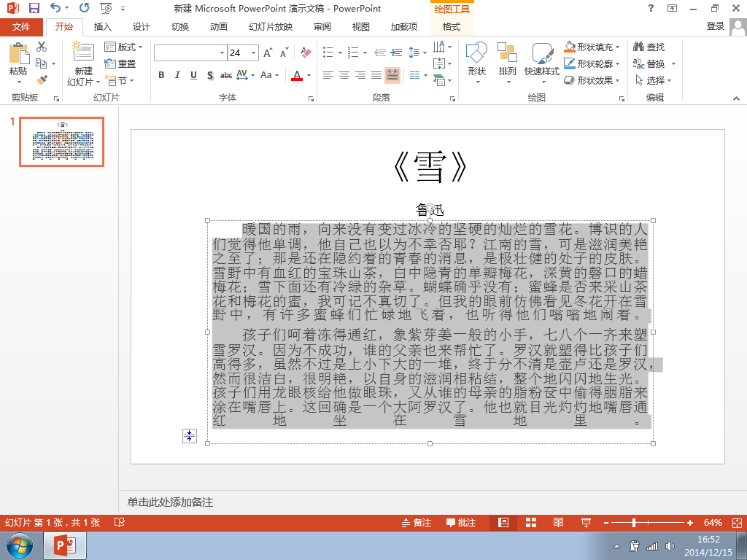The width and height of the screenshot is (747, 560).
Task: Click 替换 replace button
Action: point(650,63)
